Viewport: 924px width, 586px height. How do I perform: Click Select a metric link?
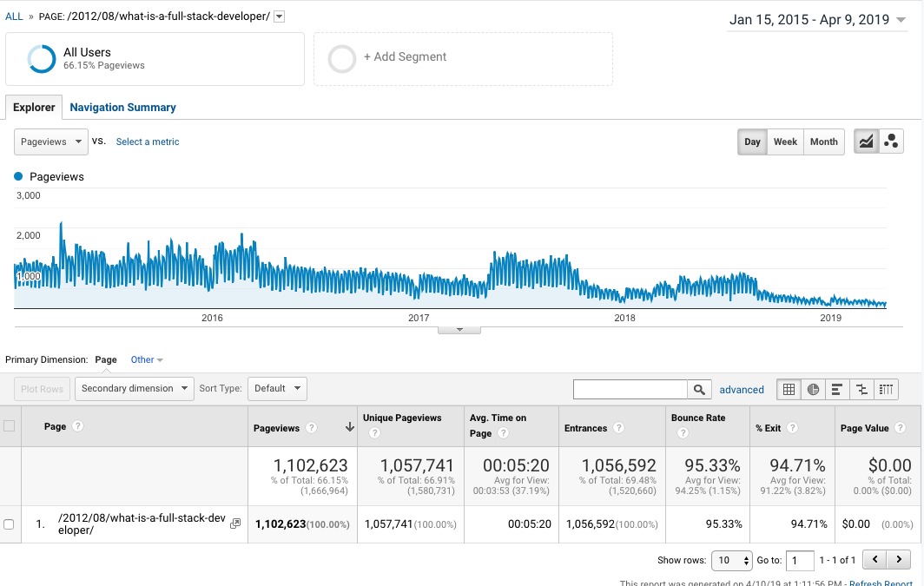pyautogui.click(x=148, y=142)
